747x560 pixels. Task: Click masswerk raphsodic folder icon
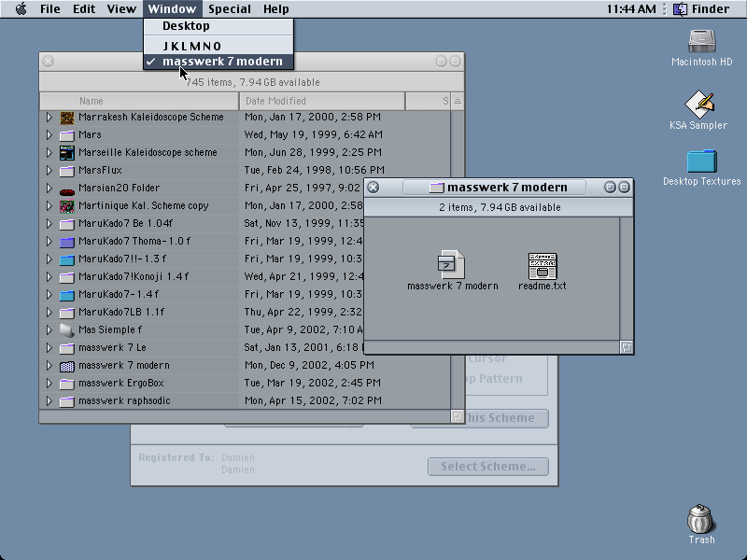pyautogui.click(x=67, y=401)
